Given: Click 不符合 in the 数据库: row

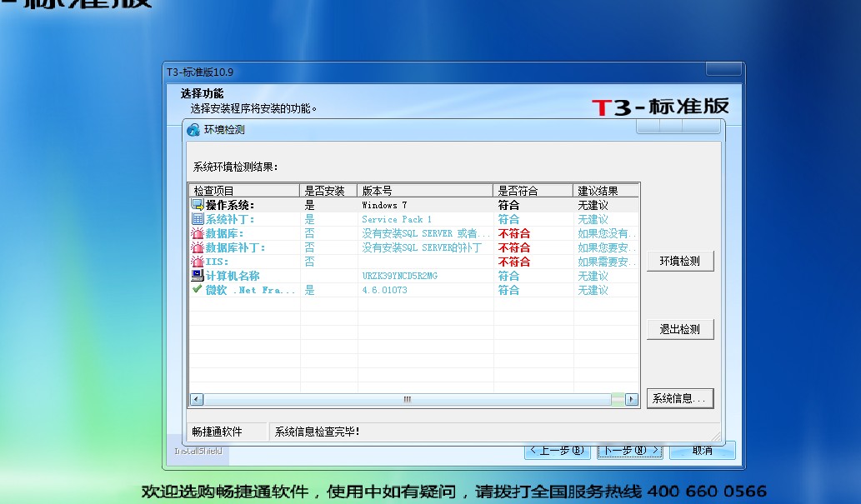Looking at the screenshot, I should click(514, 233).
